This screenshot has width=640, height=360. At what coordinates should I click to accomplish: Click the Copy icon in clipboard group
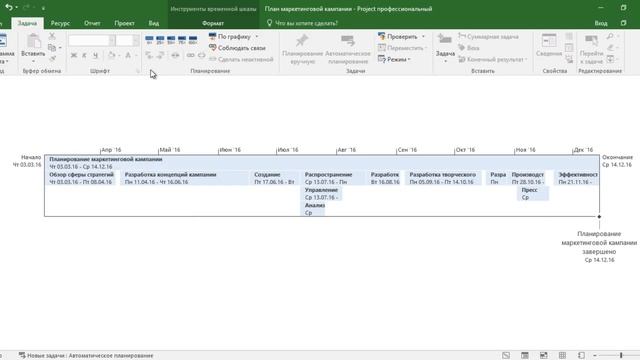tap(52, 48)
